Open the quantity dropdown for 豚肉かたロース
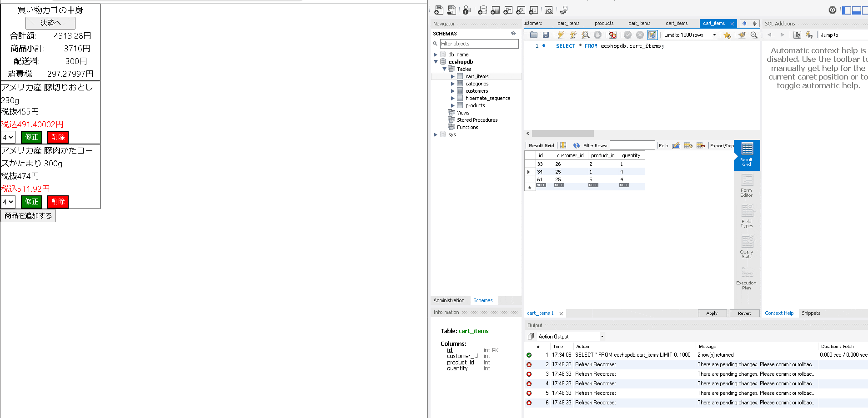 click(x=8, y=202)
